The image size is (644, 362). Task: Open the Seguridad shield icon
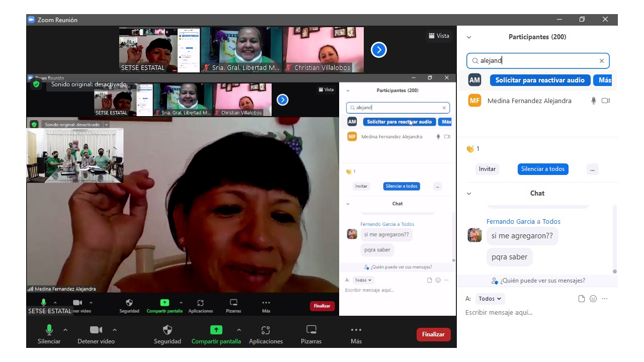pos(168,330)
